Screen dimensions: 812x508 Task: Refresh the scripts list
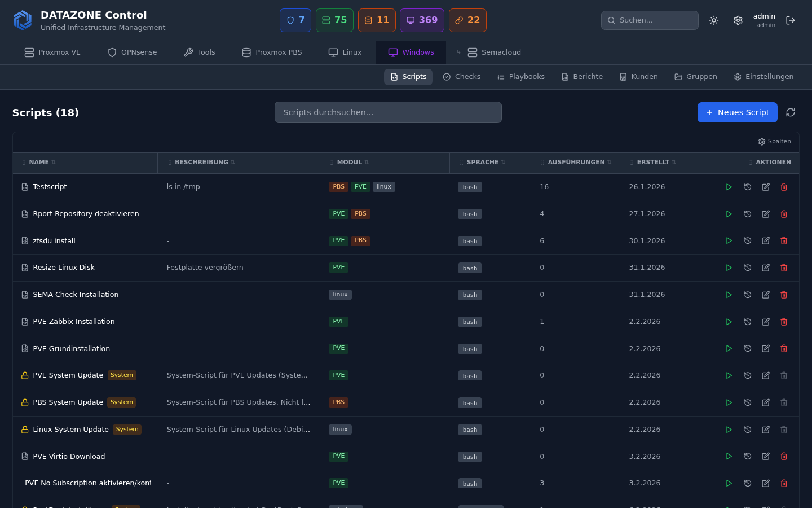(x=790, y=112)
